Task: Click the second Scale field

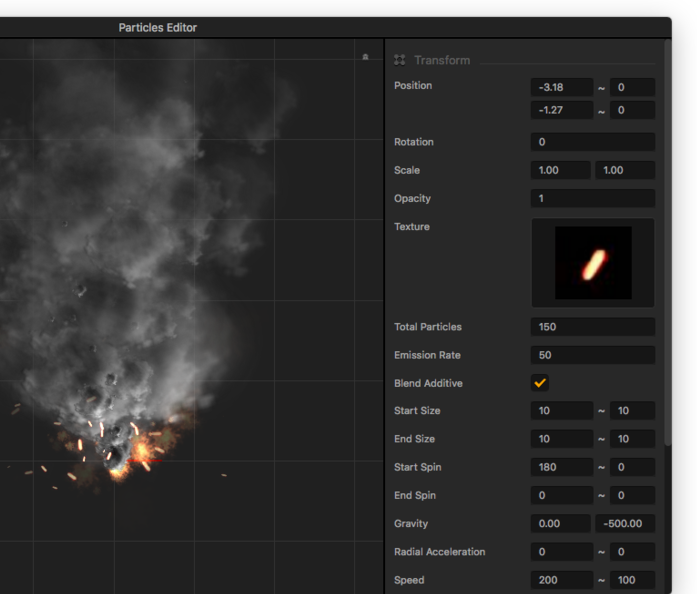Action: pos(625,170)
